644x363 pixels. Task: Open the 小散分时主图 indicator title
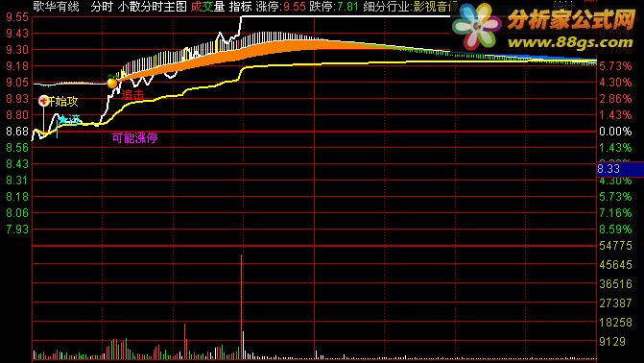click(x=152, y=7)
